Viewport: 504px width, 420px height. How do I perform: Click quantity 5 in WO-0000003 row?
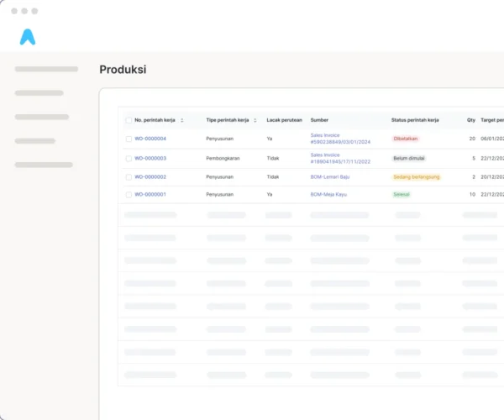click(474, 158)
